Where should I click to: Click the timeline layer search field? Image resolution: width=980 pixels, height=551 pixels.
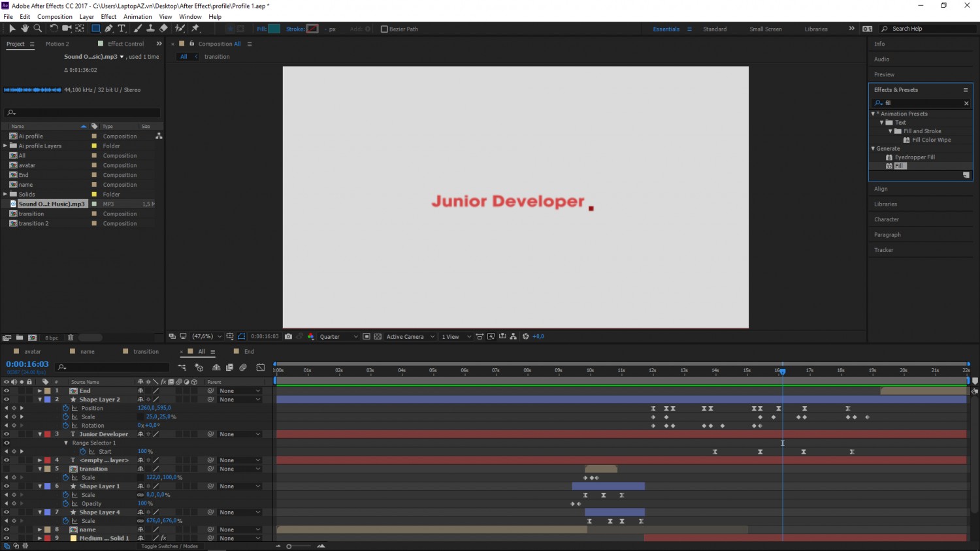[x=113, y=368]
